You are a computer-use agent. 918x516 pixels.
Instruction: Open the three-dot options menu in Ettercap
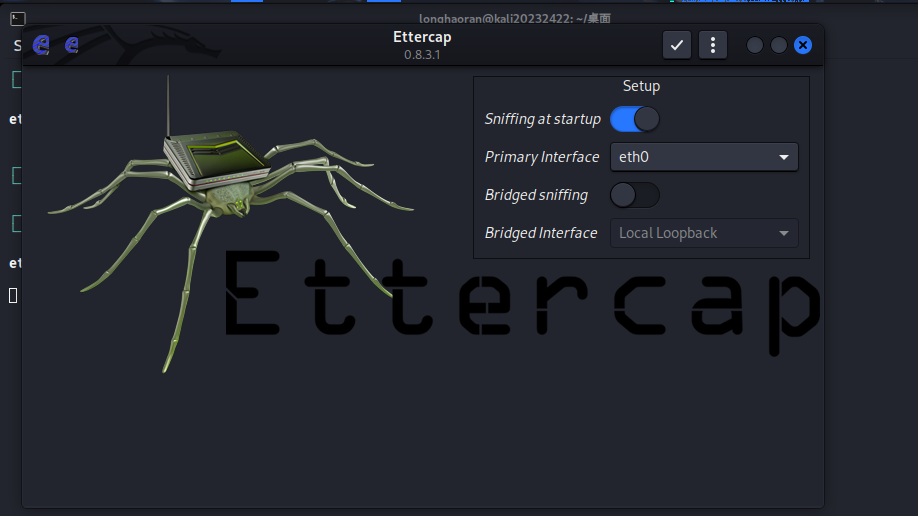pyautogui.click(x=713, y=45)
